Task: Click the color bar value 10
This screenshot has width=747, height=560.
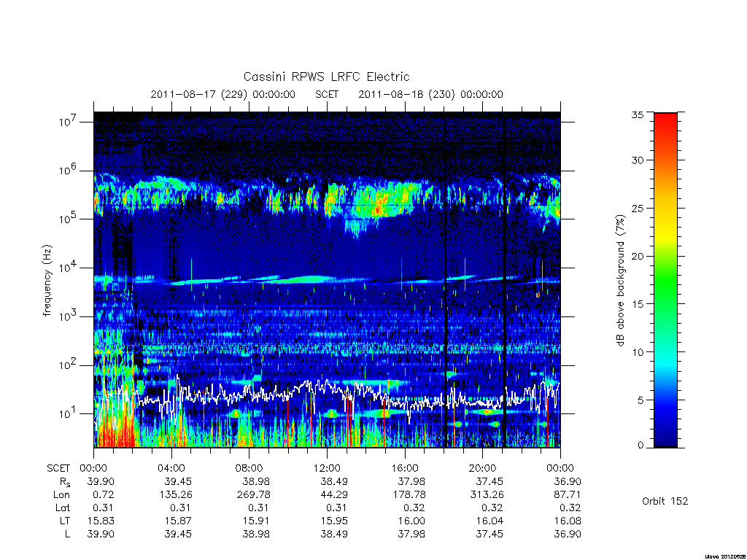Action: tap(638, 352)
